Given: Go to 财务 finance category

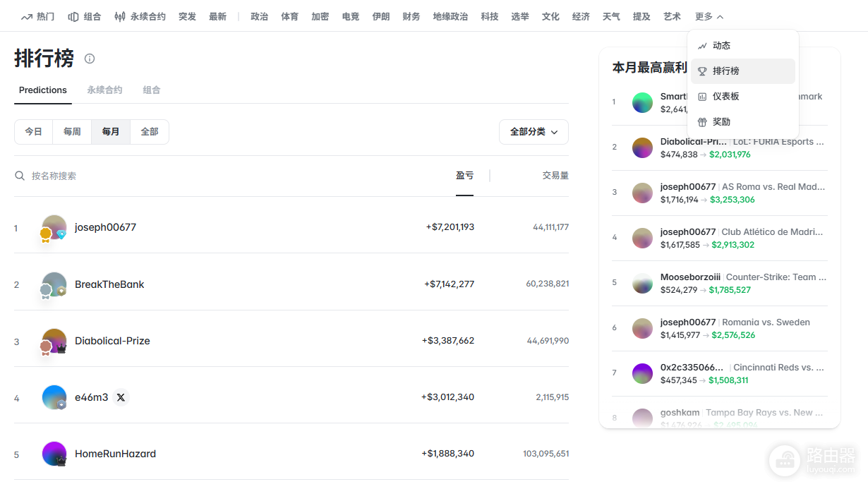Looking at the screenshot, I should pos(411,16).
